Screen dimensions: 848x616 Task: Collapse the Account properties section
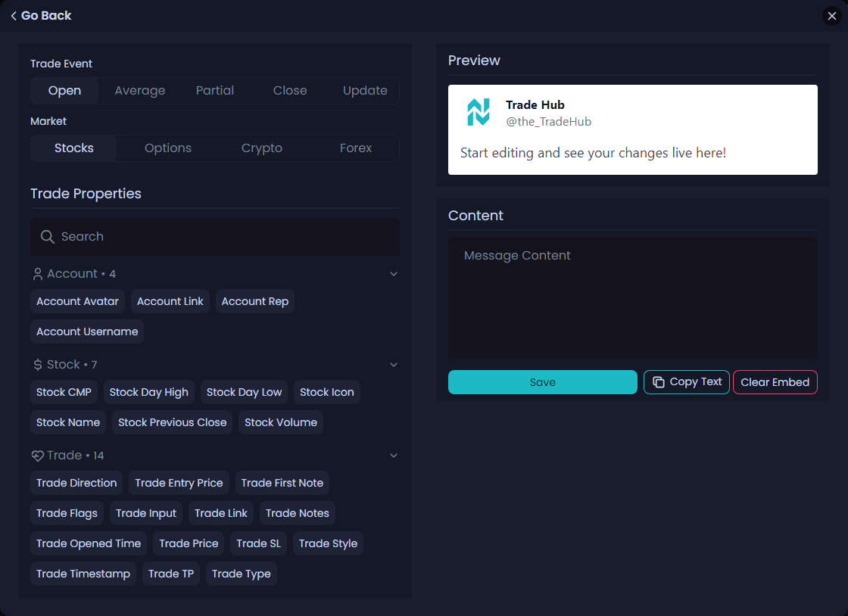(x=394, y=274)
